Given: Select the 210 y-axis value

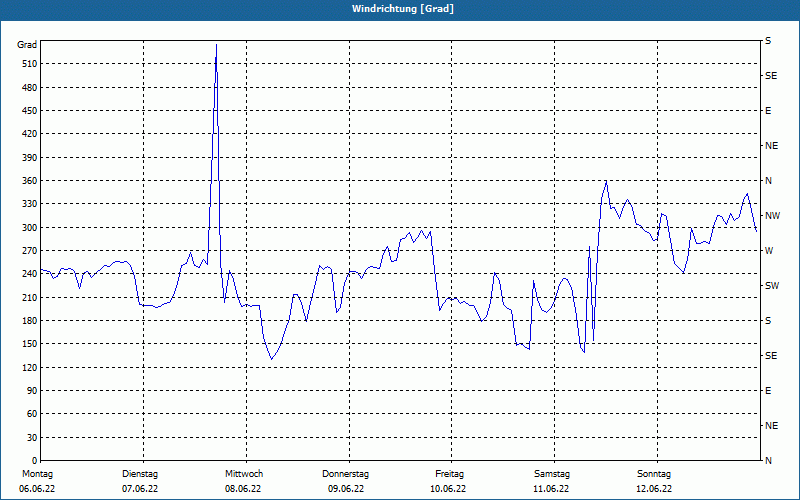Looking at the screenshot, I should (x=30, y=297).
